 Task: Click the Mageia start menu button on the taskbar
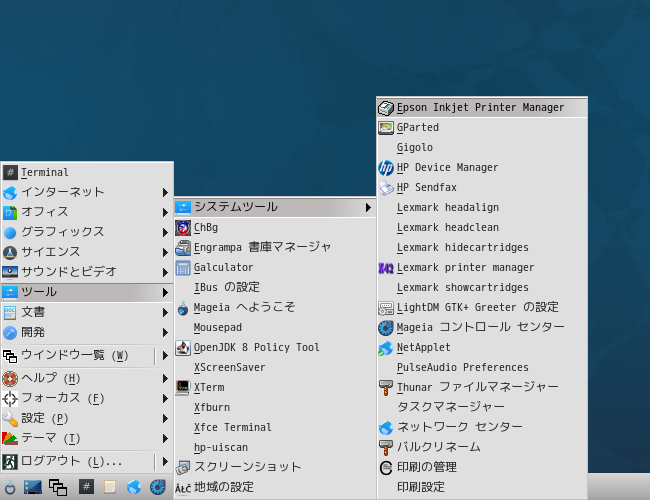10,487
